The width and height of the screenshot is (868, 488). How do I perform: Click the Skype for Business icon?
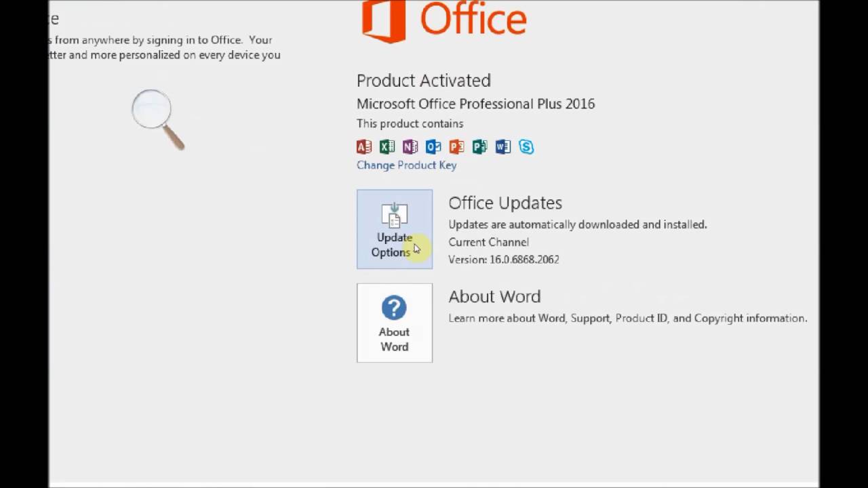pyautogui.click(x=526, y=146)
